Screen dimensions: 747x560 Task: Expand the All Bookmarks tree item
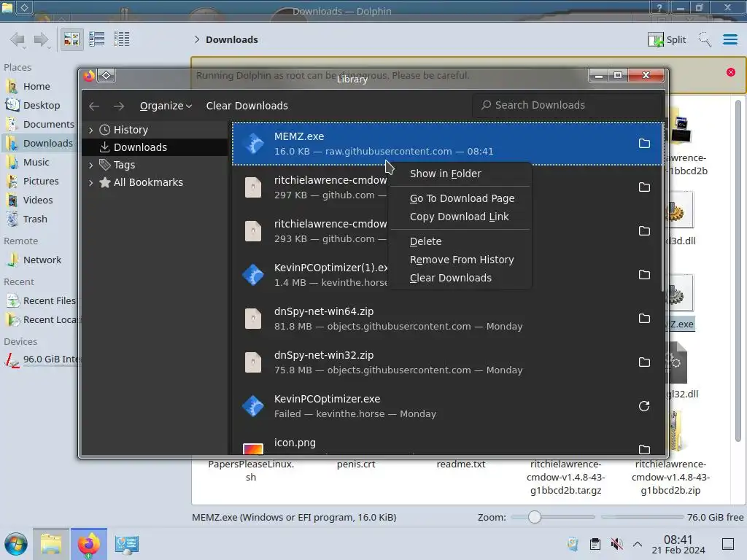tap(91, 182)
